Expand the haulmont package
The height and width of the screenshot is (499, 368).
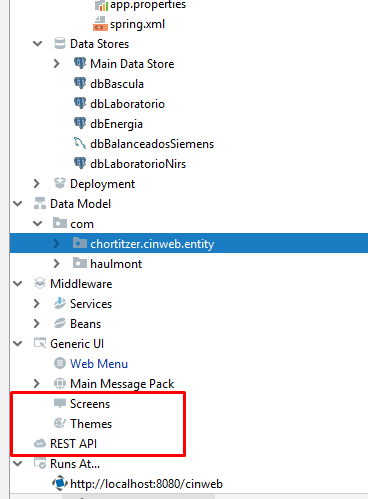tap(57, 263)
